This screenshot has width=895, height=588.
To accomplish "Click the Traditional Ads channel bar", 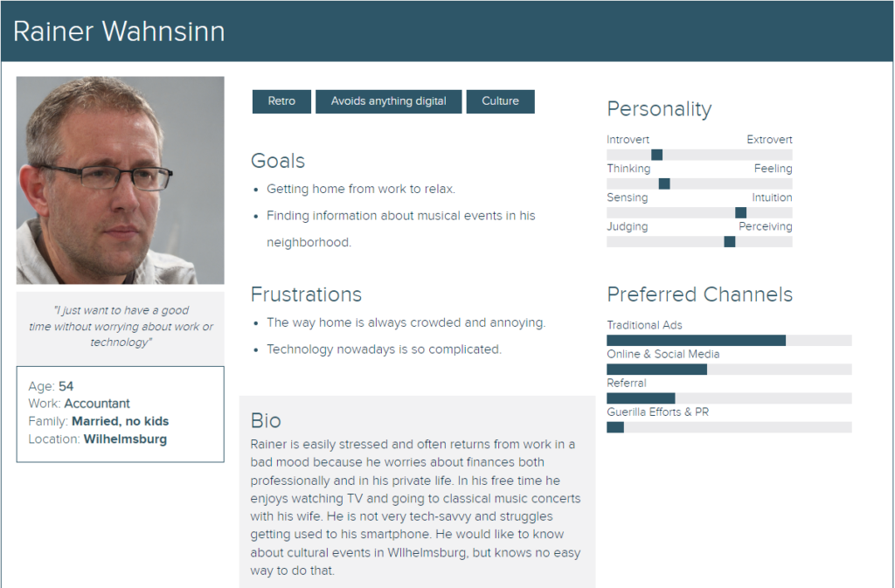I will (x=729, y=341).
